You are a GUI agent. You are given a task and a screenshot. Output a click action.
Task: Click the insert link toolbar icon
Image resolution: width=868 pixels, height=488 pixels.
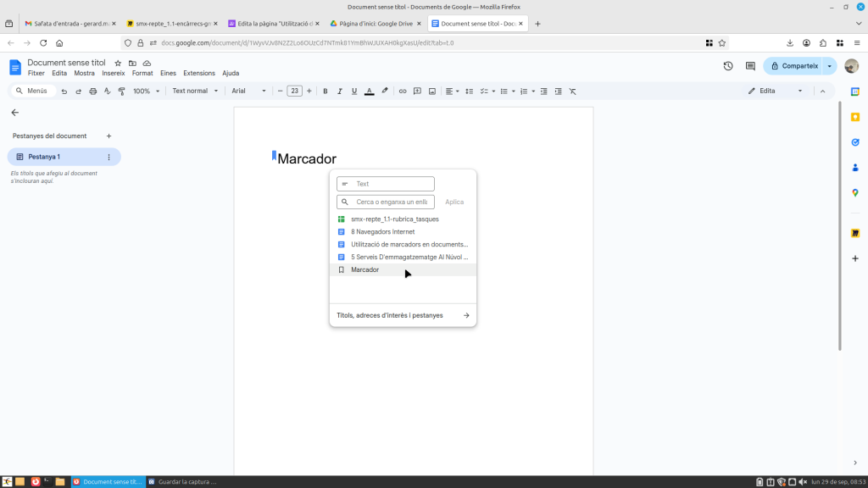(x=403, y=91)
